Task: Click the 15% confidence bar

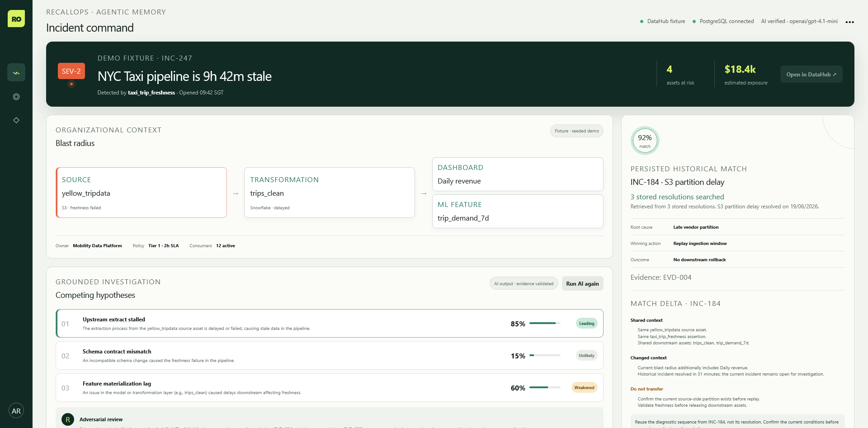Action: (x=545, y=355)
